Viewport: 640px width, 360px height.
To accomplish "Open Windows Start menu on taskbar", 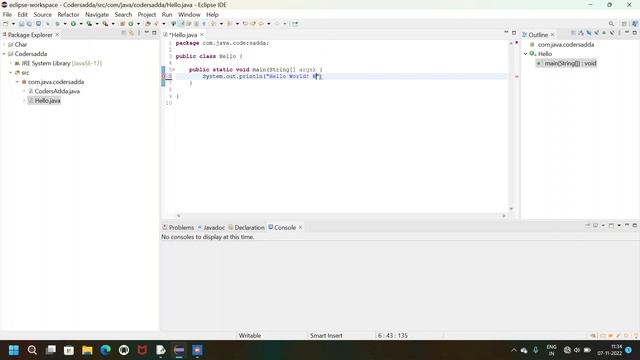I will [x=13, y=350].
